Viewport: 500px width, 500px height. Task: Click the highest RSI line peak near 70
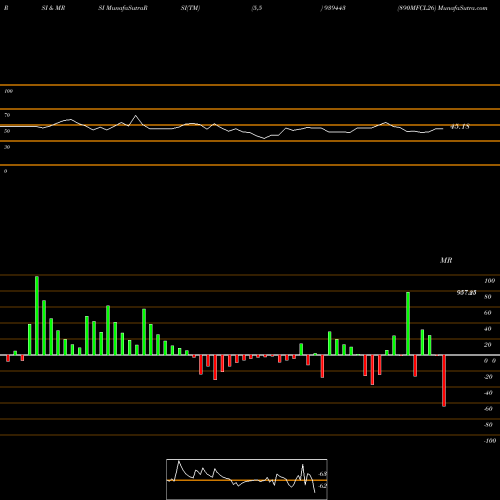[x=135, y=116]
